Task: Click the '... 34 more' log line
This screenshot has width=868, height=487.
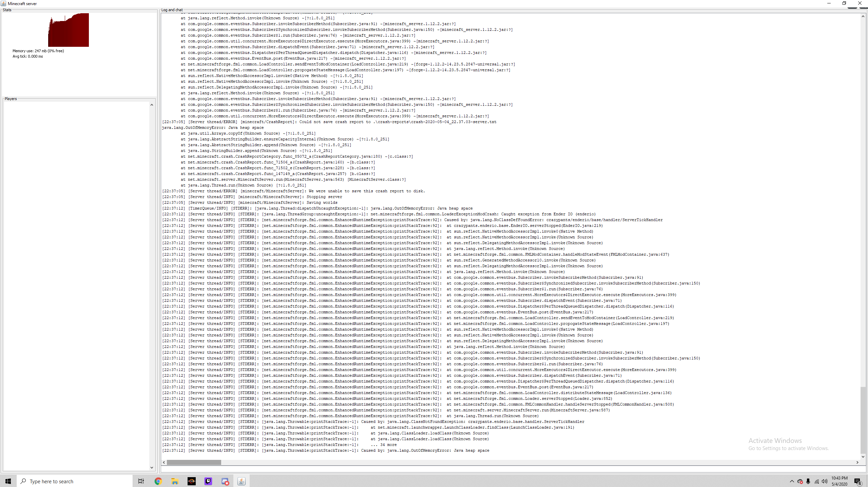Action: tap(279, 445)
